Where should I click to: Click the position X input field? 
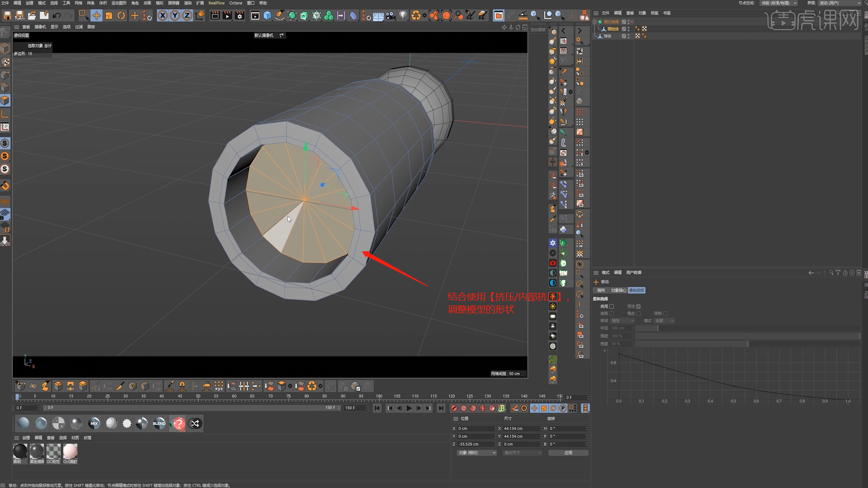pyautogui.click(x=476, y=428)
